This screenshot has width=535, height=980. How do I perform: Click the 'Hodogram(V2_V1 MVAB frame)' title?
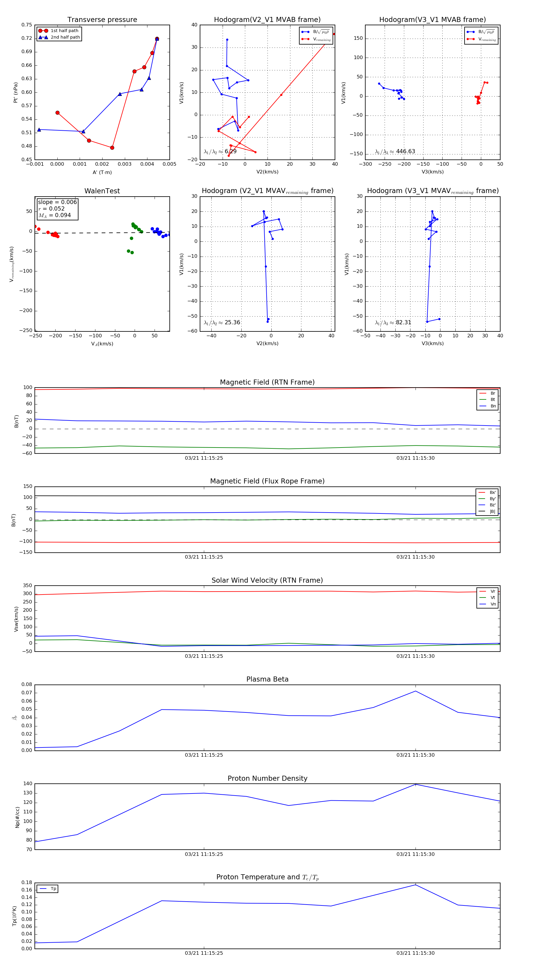[x=267, y=19]
